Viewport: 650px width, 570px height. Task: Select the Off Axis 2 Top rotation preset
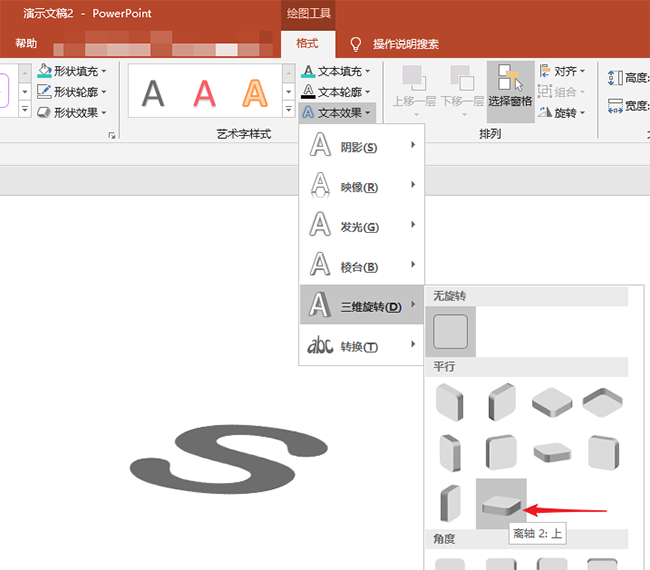[501, 504]
